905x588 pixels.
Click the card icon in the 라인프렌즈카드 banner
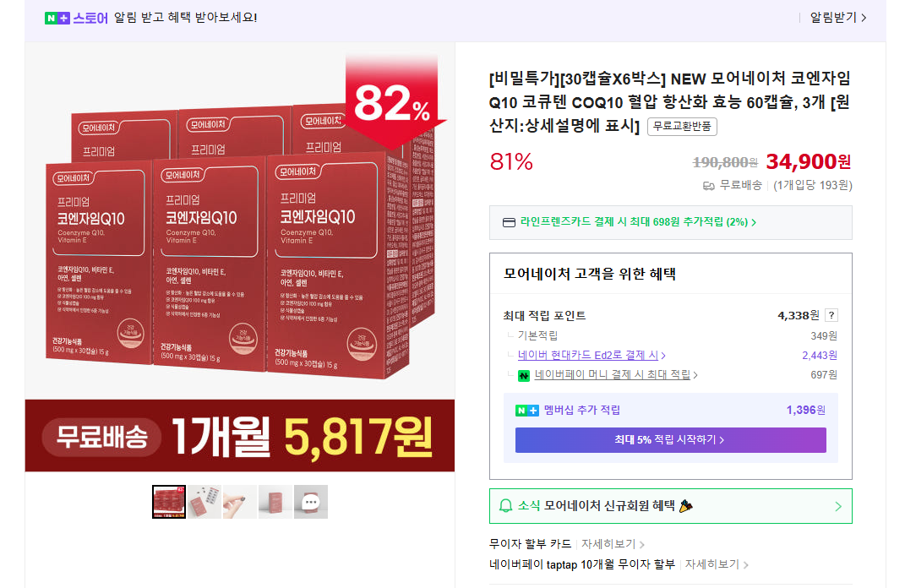click(509, 223)
